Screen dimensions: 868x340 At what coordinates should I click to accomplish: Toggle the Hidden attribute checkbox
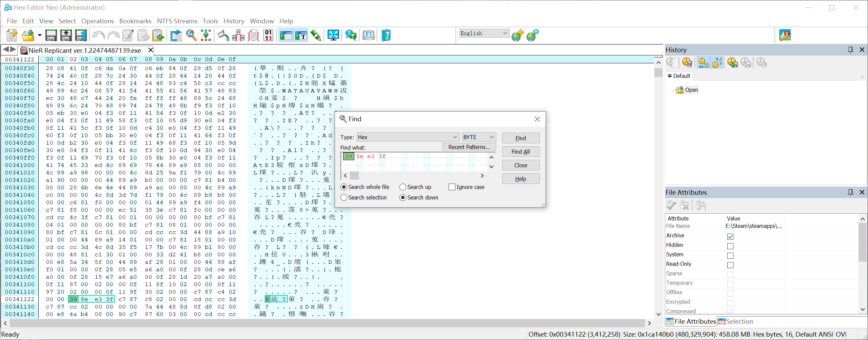(x=730, y=246)
